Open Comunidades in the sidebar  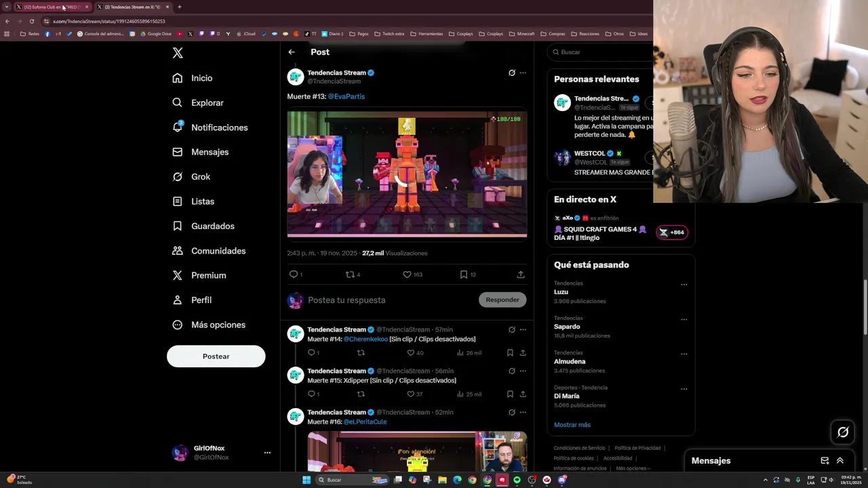(x=209, y=251)
